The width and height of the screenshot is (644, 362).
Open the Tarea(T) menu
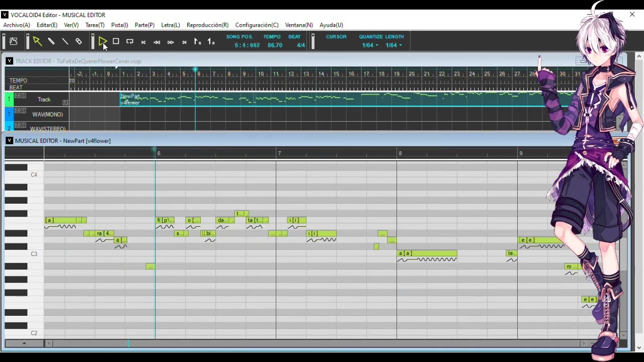click(95, 25)
